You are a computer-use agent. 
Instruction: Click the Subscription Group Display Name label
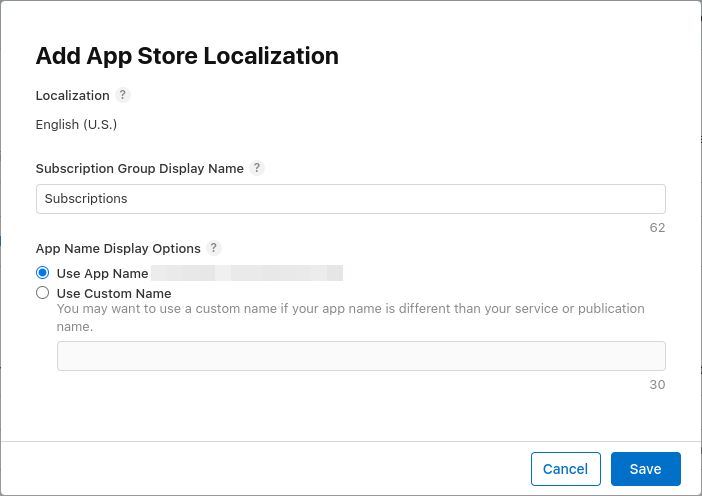tap(139, 168)
